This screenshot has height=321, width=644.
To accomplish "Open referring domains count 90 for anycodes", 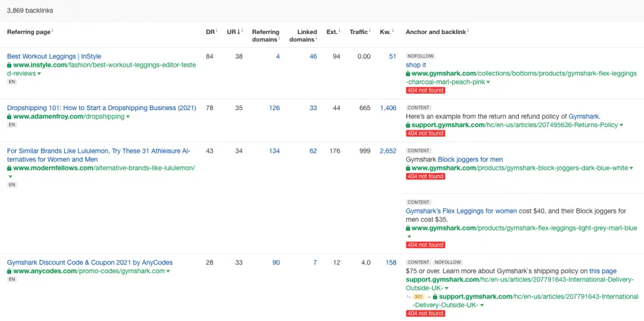I will pos(276,262).
